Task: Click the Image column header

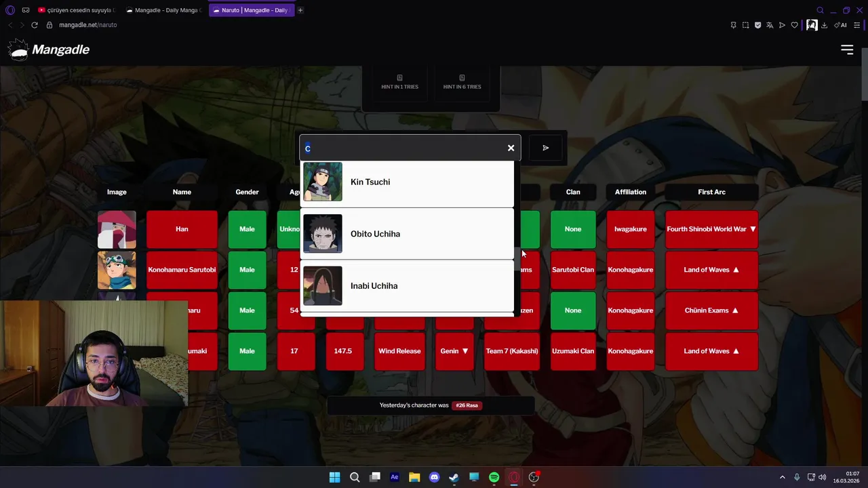Action: [x=117, y=192]
